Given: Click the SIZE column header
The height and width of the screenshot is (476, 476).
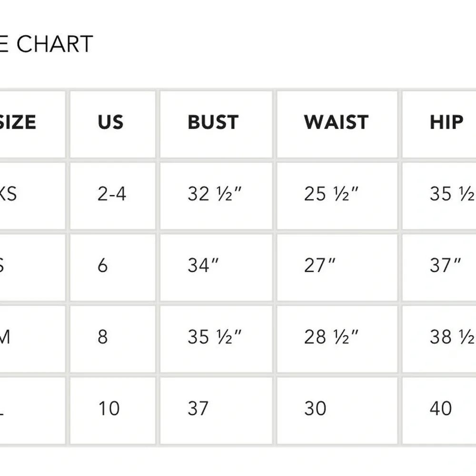Looking at the screenshot, I should coord(18,122).
